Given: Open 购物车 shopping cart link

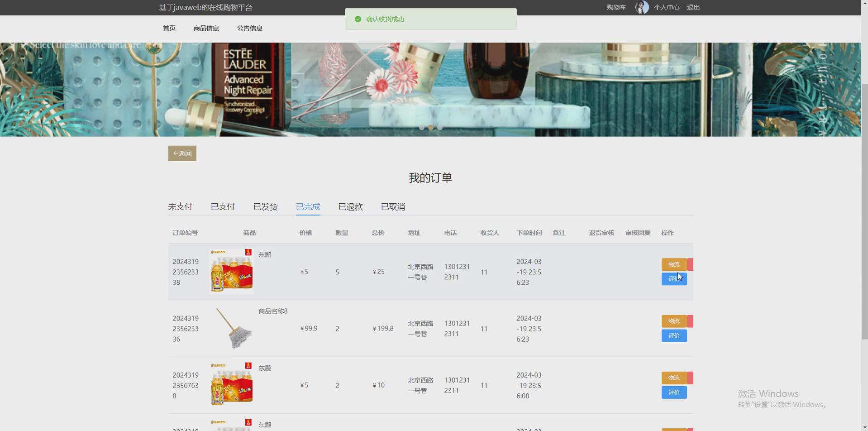Looking at the screenshot, I should click(x=616, y=7).
